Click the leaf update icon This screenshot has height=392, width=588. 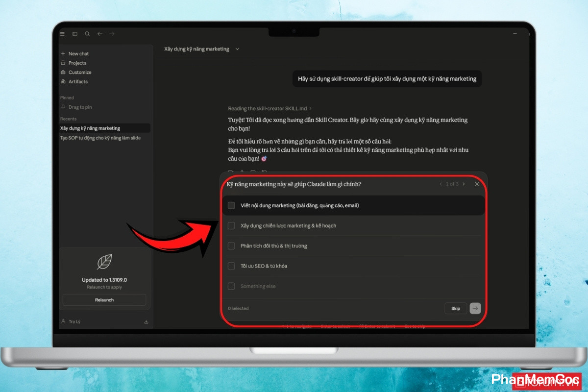[104, 262]
